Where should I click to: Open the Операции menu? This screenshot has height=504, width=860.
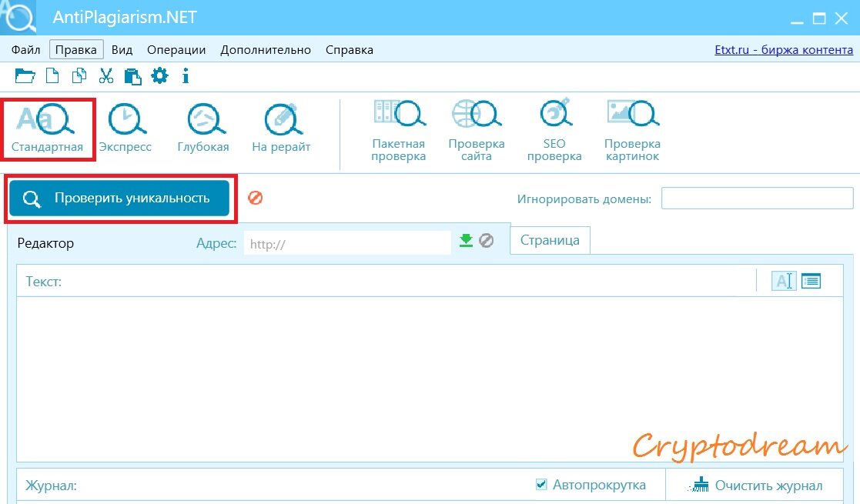(176, 50)
